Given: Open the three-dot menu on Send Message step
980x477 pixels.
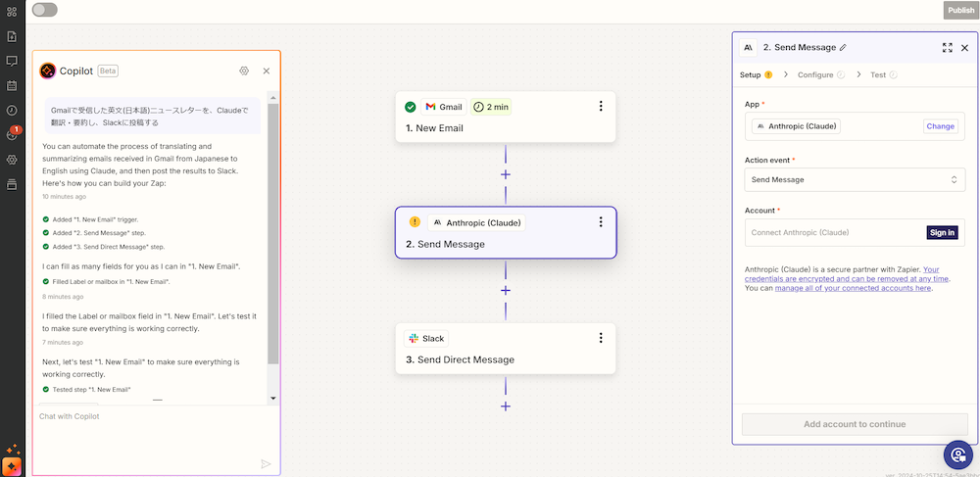Looking at the screenshot, I should click(x=601, y=221).
